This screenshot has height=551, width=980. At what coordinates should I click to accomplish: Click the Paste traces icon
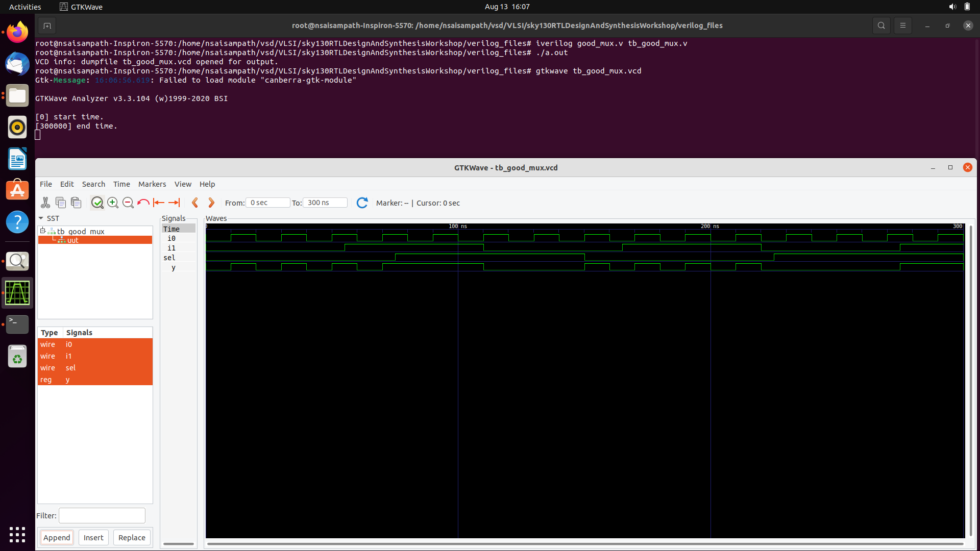[76, 203]
